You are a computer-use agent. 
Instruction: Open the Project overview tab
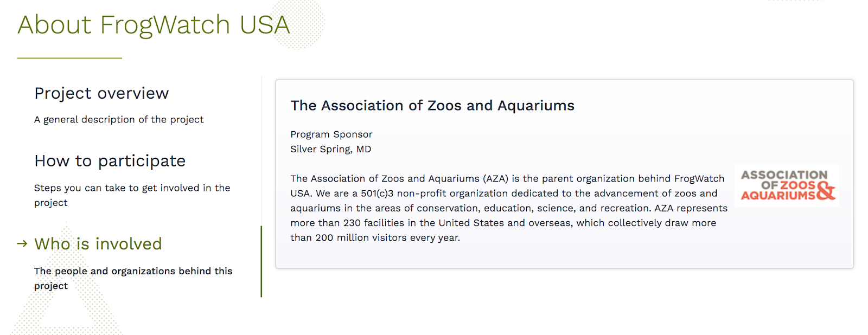pos(101,93)
